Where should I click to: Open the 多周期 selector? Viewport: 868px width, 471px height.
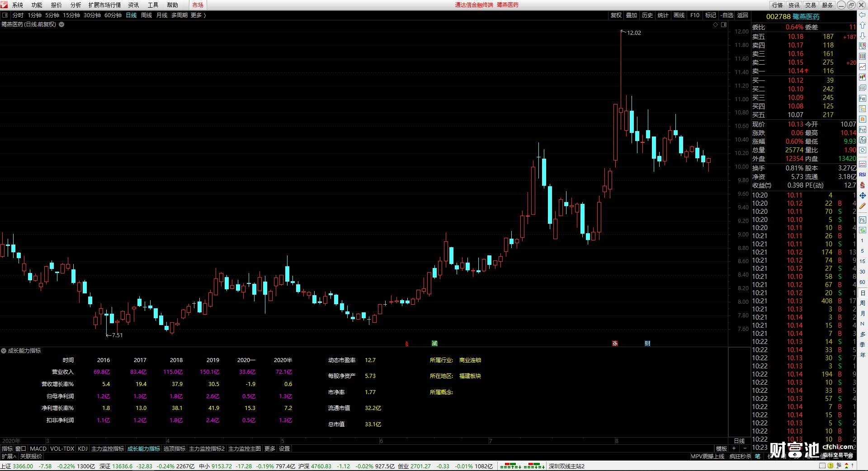tap(179, 15)
